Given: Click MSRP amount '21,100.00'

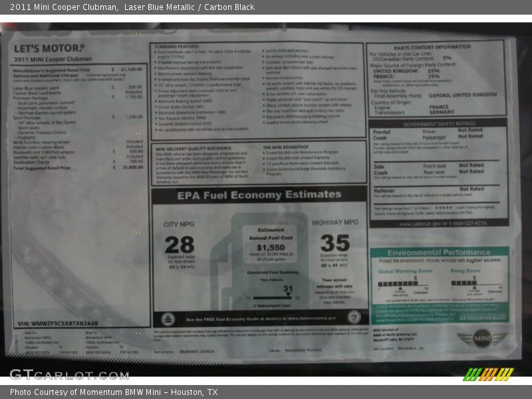Looking at the screenshot, I should (x=132, y=69).
